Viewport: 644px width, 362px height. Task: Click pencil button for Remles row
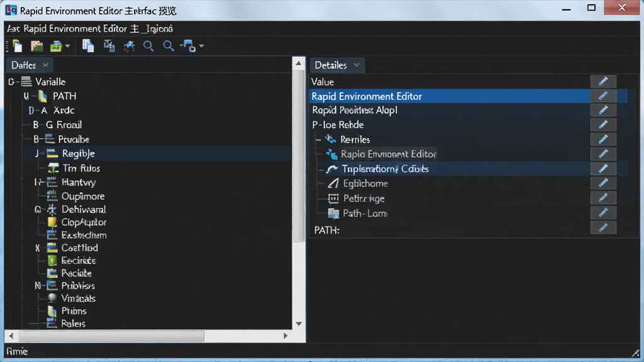click(x=603, y=139)
